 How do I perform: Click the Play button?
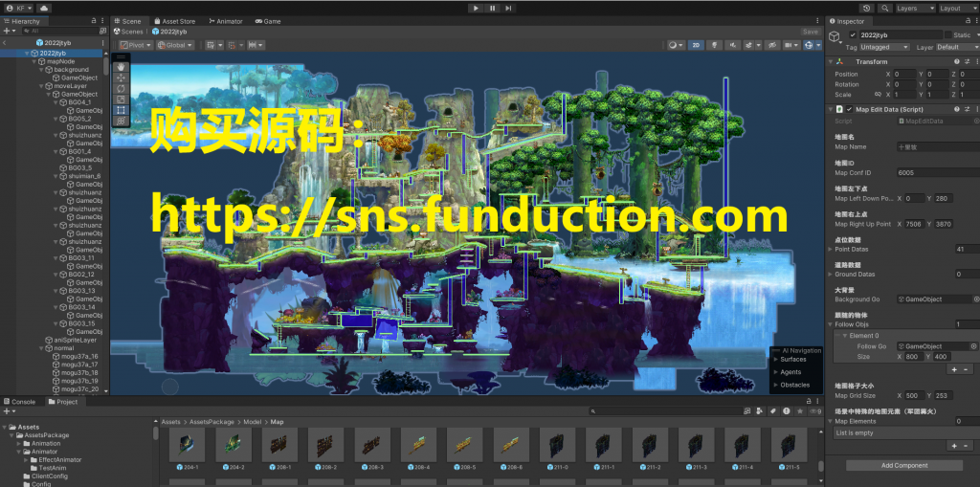pos(476,8)
